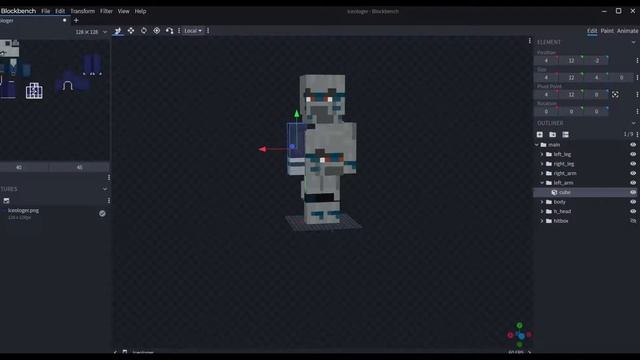Image resolution: width=640 pixels, height=360 pixels.
Task: Switch to Animate mode
Action: point(628,31)
